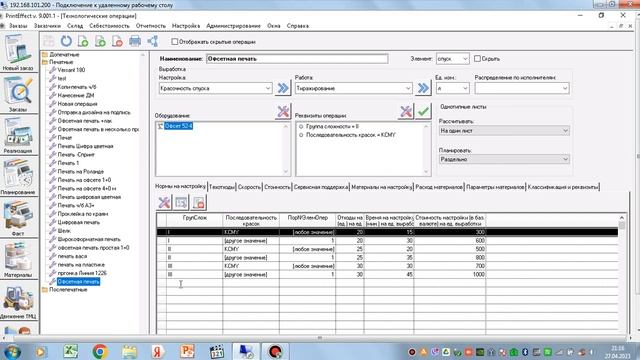Open the Администрирование menu
640x360 pixels.
[233, 26]
